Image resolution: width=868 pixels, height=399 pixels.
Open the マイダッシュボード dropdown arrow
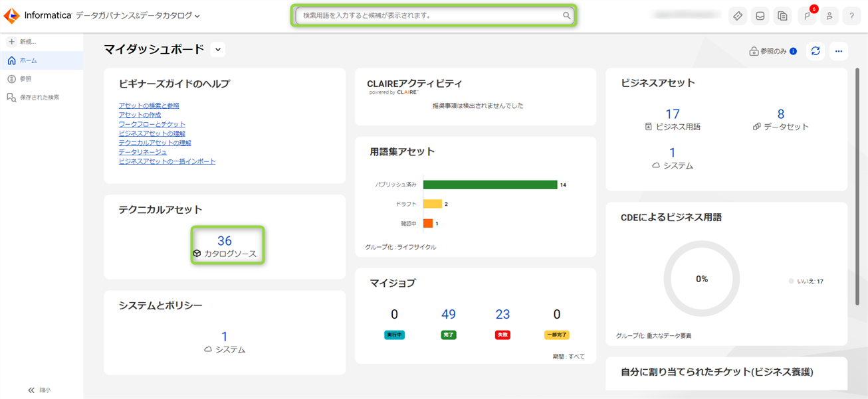[217, 49]
